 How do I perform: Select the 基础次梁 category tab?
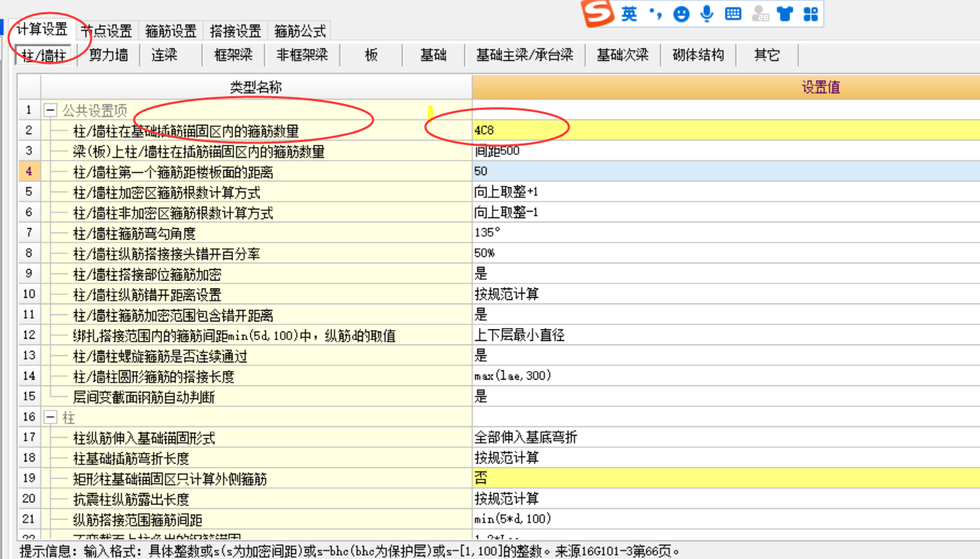tap(623, 55)
